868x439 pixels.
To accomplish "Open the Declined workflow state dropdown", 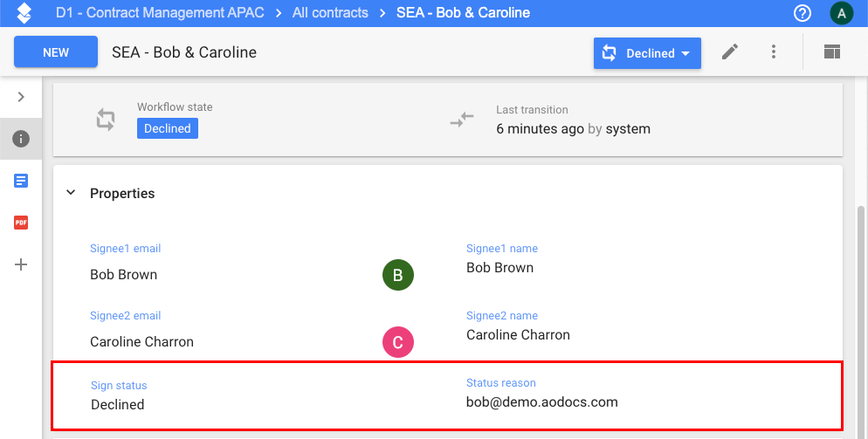I will [647, 53].
